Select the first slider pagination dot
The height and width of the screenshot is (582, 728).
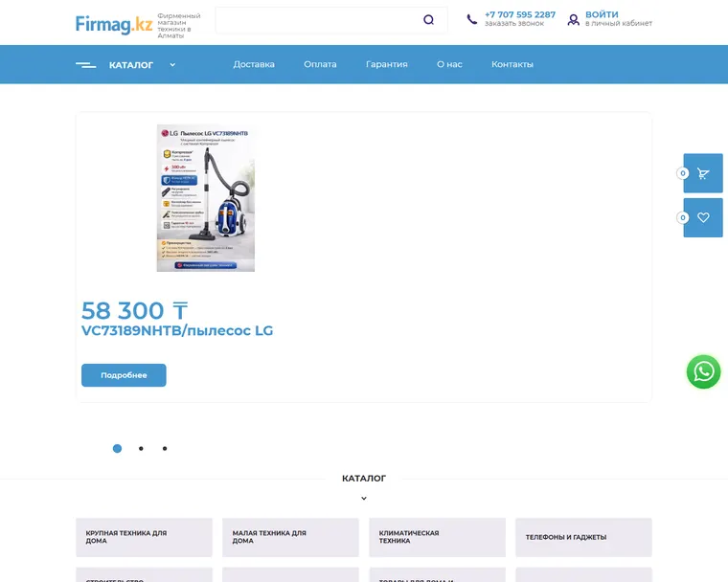click(117, 448)
